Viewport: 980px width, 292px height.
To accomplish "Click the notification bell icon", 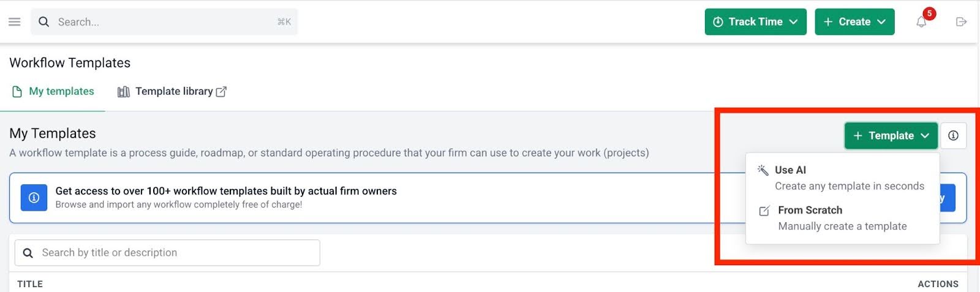I will pyautogui.click(x=921, y=22).
